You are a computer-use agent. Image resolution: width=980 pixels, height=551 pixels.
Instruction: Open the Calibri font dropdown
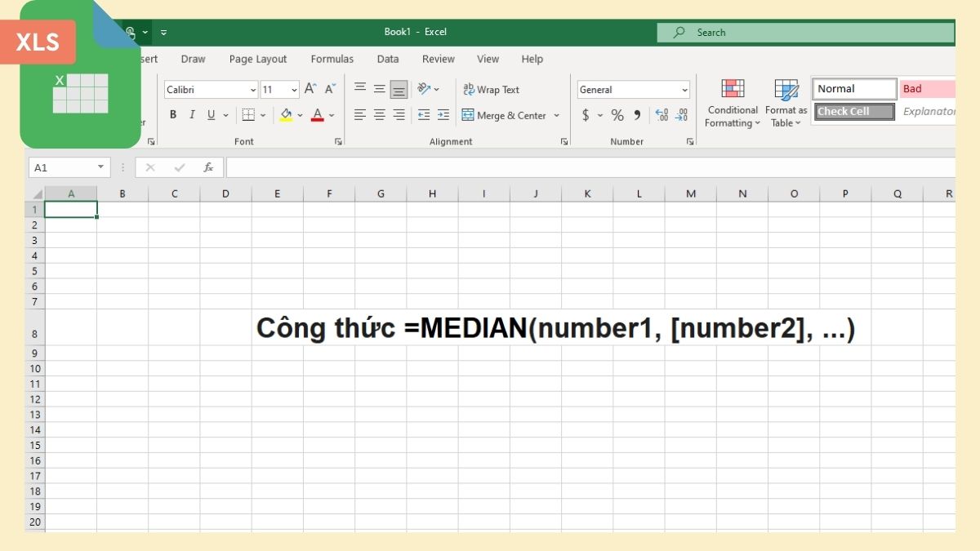click(x=253, y=89)
